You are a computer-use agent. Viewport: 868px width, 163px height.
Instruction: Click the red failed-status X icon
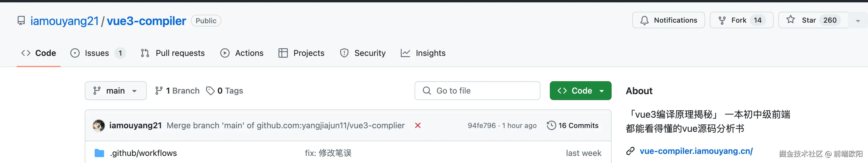(418, 126)
